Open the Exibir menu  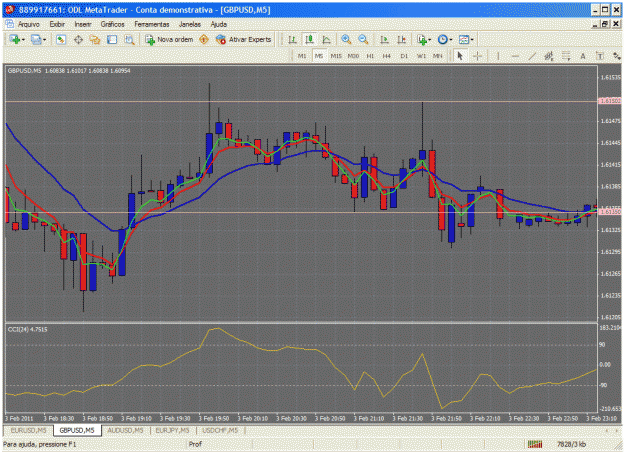57,24
